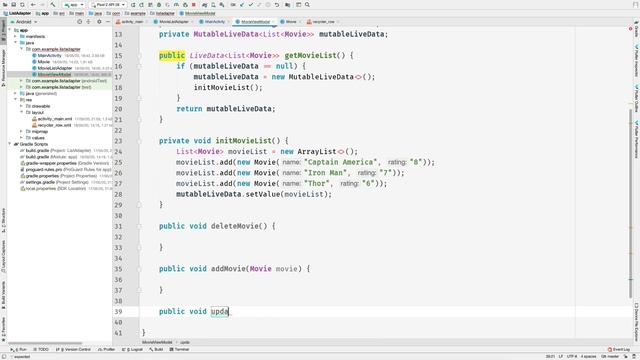Select build.gradle (Project: ListAdapter) file

click(55, 151)
